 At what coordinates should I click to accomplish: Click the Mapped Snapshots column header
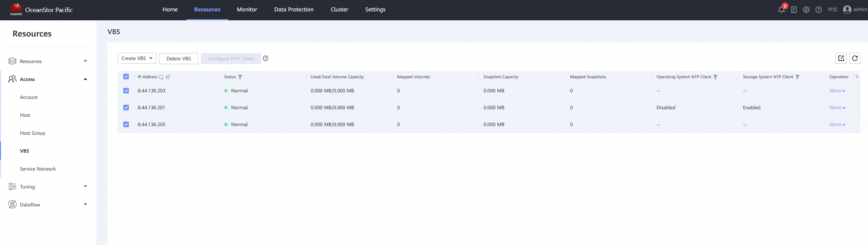[x=588, y=77]
